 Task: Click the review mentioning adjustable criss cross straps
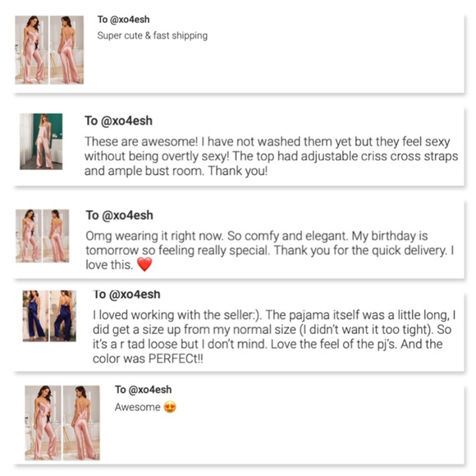(x=272, y=156)
